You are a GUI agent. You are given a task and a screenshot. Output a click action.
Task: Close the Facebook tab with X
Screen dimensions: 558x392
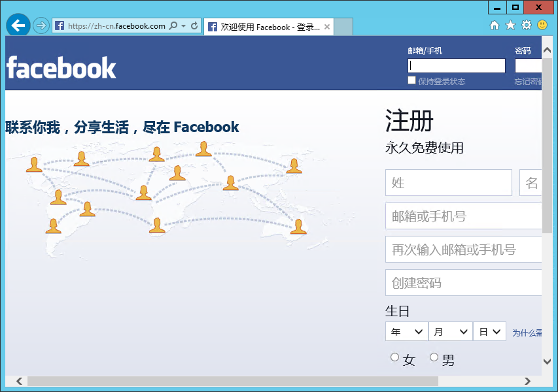point(327,27)
